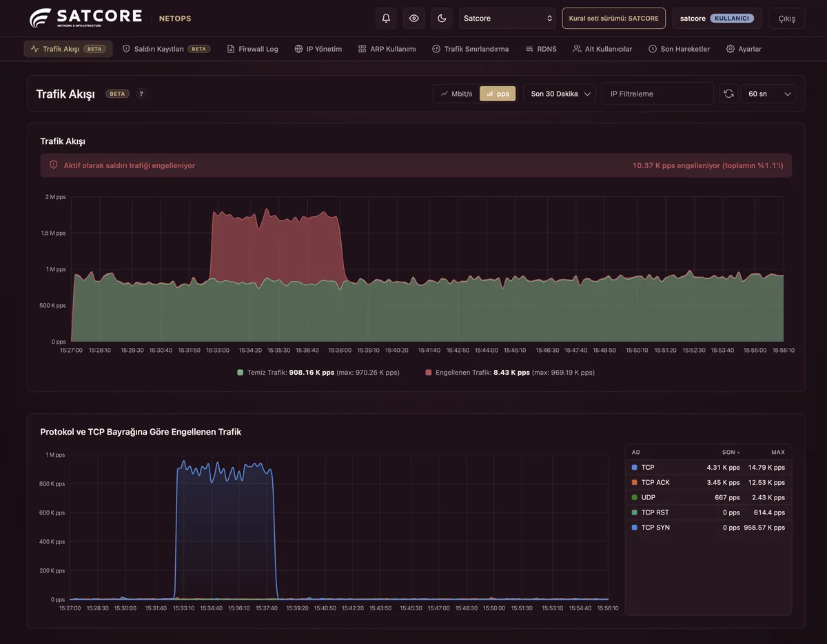Click the 14.79 K pps TCP max value

[766, 468]
